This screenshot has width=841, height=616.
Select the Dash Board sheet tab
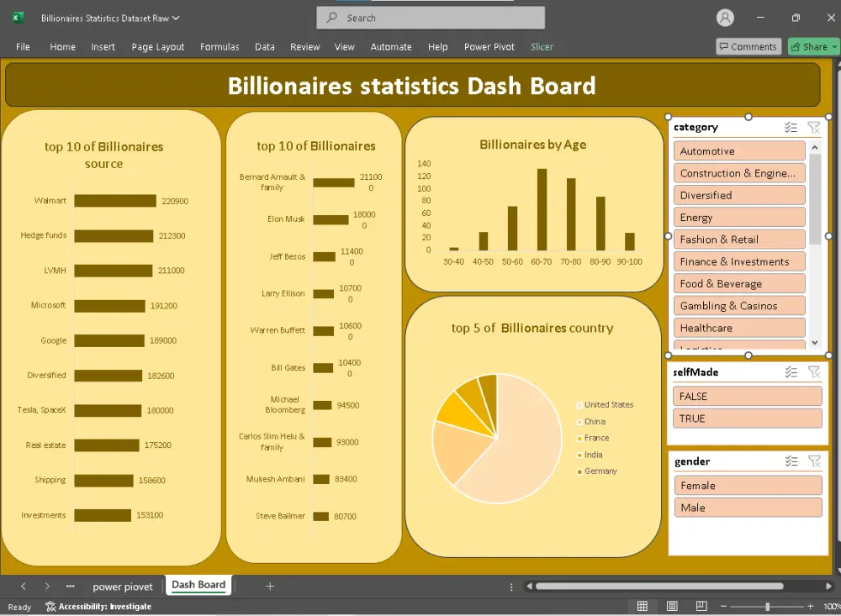(198, 585)
